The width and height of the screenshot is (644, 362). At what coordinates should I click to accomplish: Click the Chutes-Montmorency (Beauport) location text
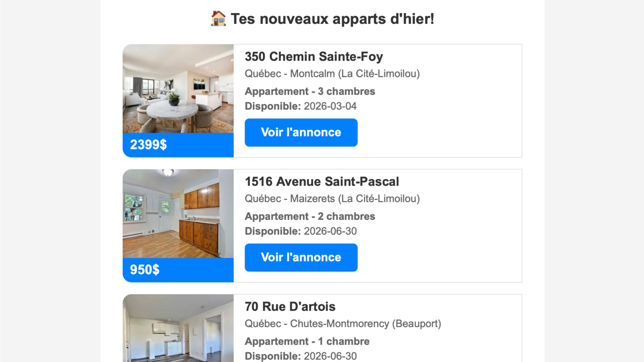[x=366, y=324]
